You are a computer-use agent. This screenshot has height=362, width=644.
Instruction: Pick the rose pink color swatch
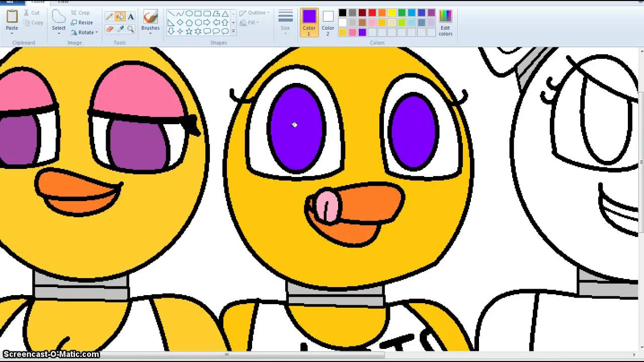click(372, 23)
